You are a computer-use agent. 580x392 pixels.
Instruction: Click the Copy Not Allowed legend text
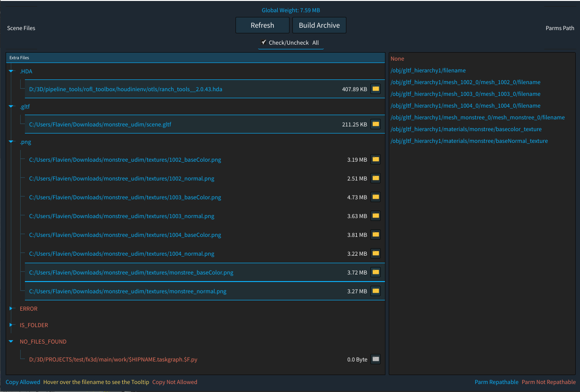tap(175, 382)
